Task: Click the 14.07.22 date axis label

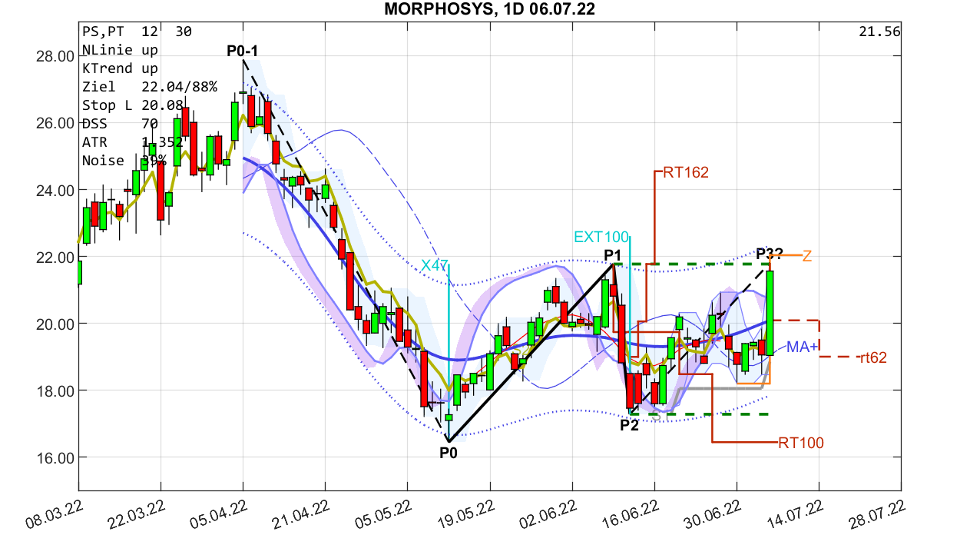Action: [792, 513]
